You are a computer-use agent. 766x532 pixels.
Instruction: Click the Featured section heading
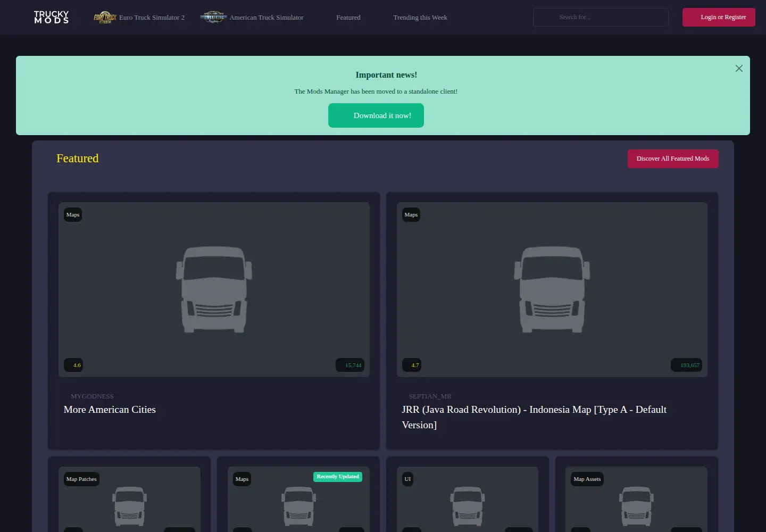pyautogui.click(x=78, y=159)
